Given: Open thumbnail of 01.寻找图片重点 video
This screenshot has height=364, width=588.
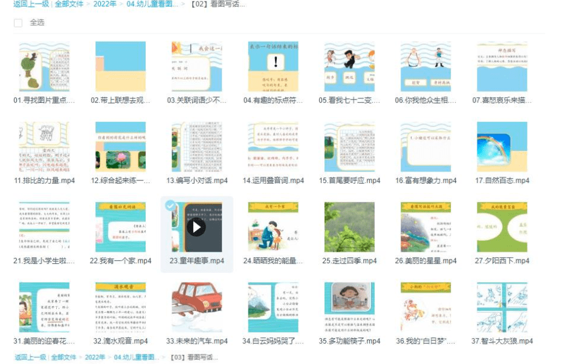Looking at the screenshot, I should [x=44, y=66].
